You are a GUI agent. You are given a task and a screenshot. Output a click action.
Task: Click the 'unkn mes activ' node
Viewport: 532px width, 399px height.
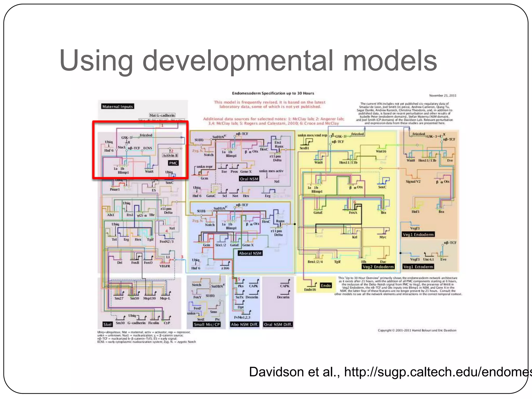(271, 171)
